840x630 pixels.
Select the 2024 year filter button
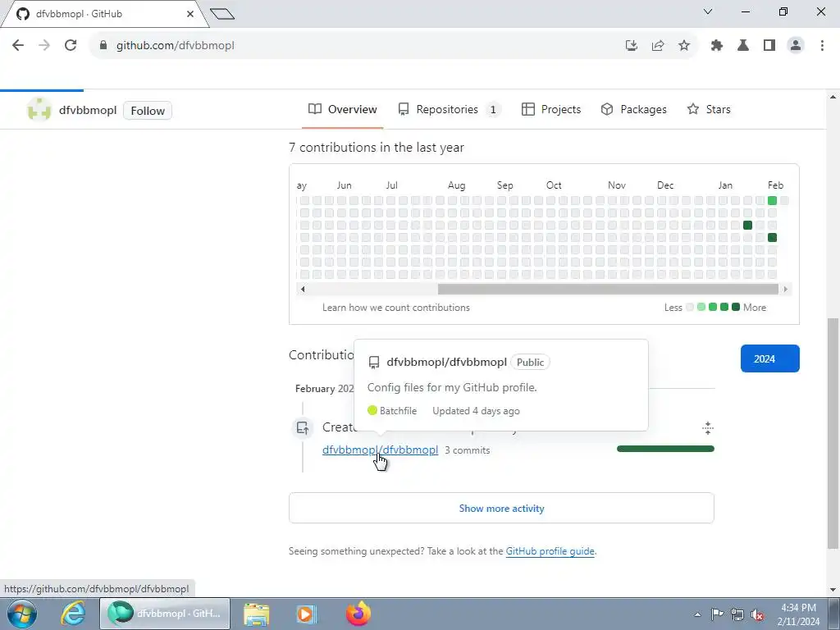click(769, 358)
